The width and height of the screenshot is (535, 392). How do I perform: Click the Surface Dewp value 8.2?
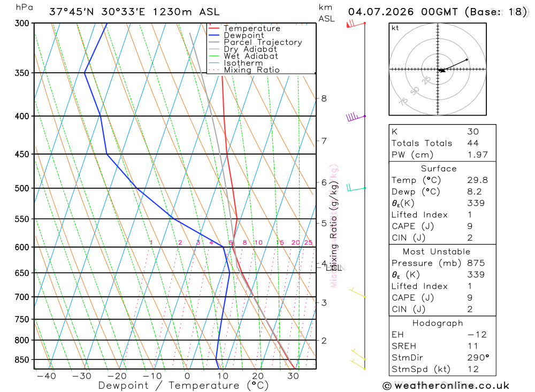tap(474, 192)
